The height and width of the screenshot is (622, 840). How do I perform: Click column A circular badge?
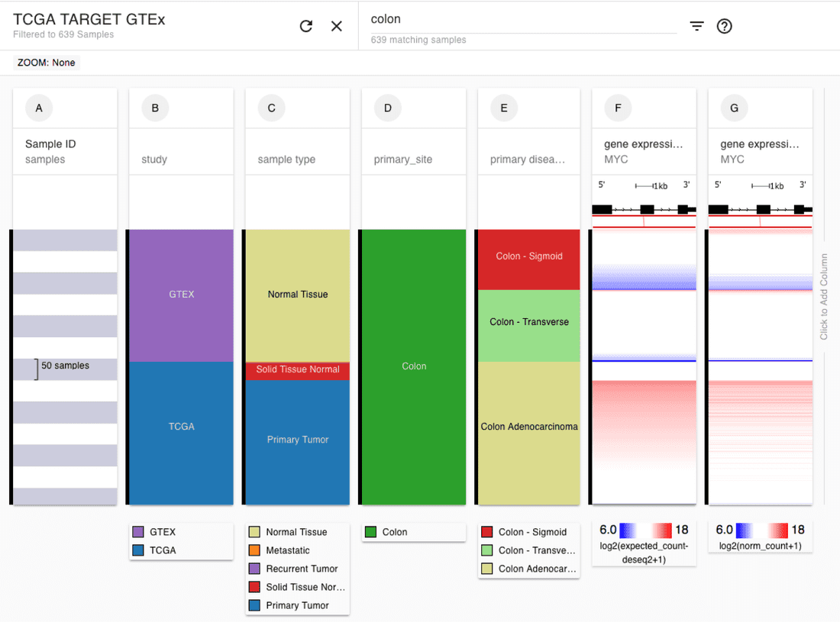39,108
